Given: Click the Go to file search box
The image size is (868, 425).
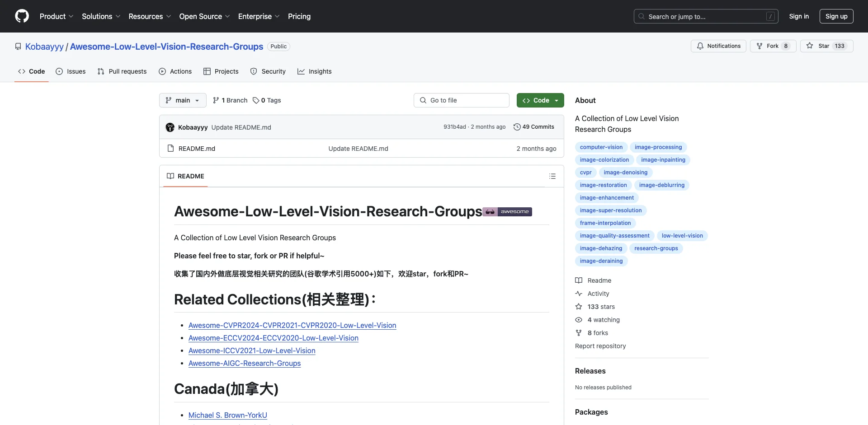Looking at the screenshot, I should click(462, 100).
